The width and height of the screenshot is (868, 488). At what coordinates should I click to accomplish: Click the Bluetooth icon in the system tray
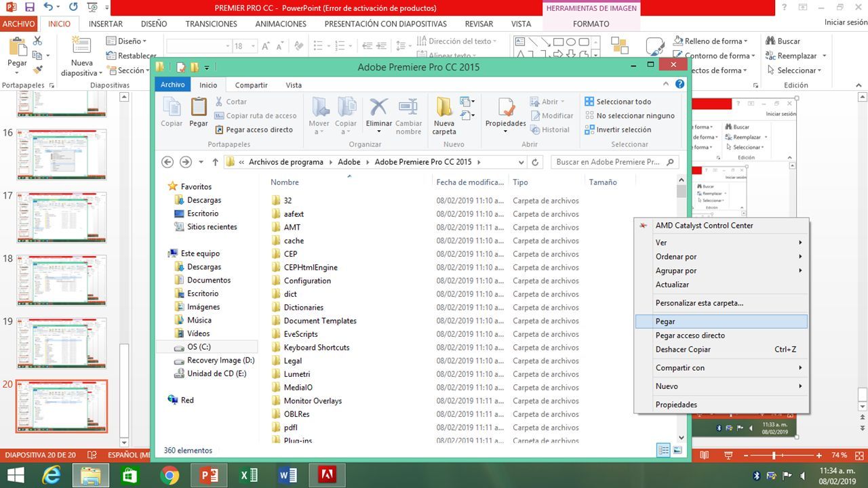[756, 475]
